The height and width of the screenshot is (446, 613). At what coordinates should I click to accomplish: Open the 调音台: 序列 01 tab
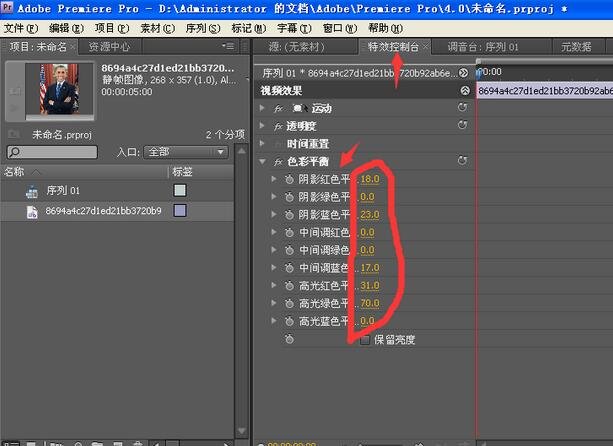[483, 47]
